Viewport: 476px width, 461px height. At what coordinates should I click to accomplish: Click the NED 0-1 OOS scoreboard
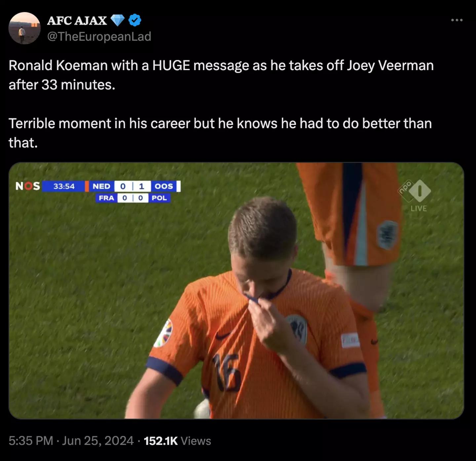pos(134,186)
